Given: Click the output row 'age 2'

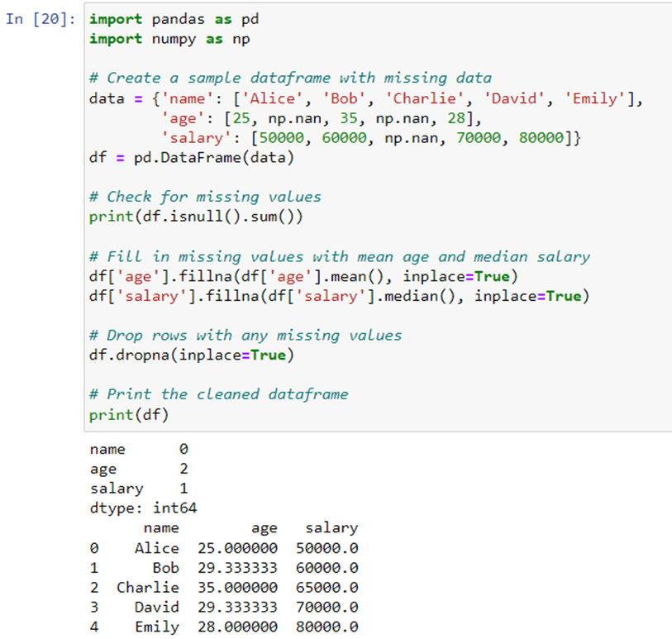Looking at the screenshot, I should click(139, 469).
